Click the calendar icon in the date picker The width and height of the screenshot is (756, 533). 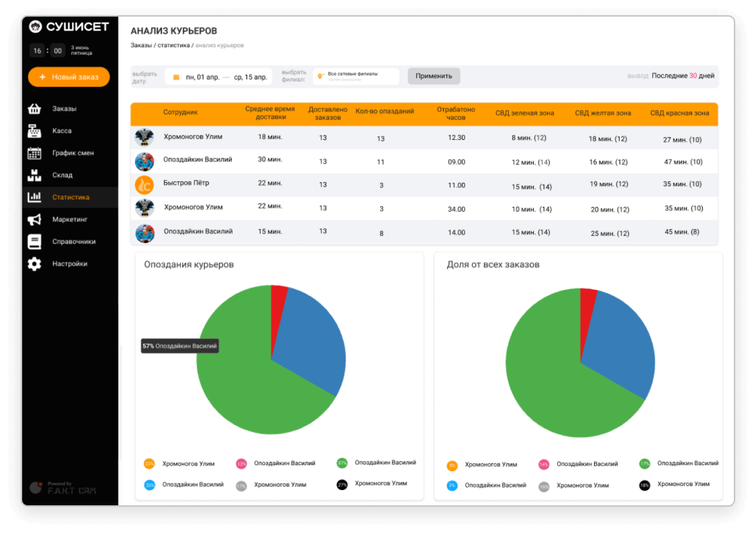177,77
